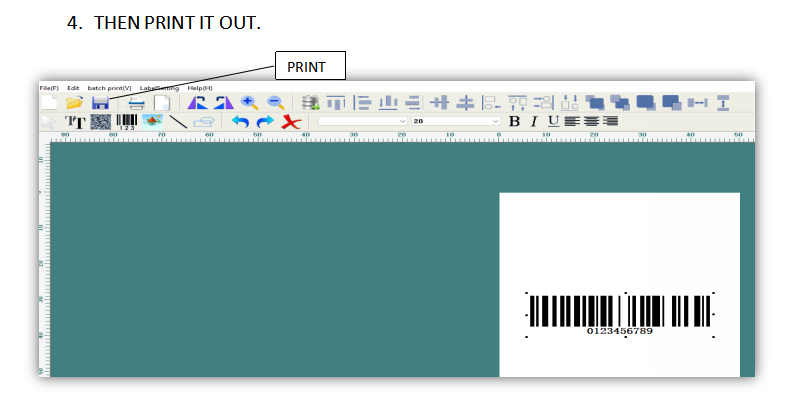Open the page preview icon beside the printer

click(162, 103)
